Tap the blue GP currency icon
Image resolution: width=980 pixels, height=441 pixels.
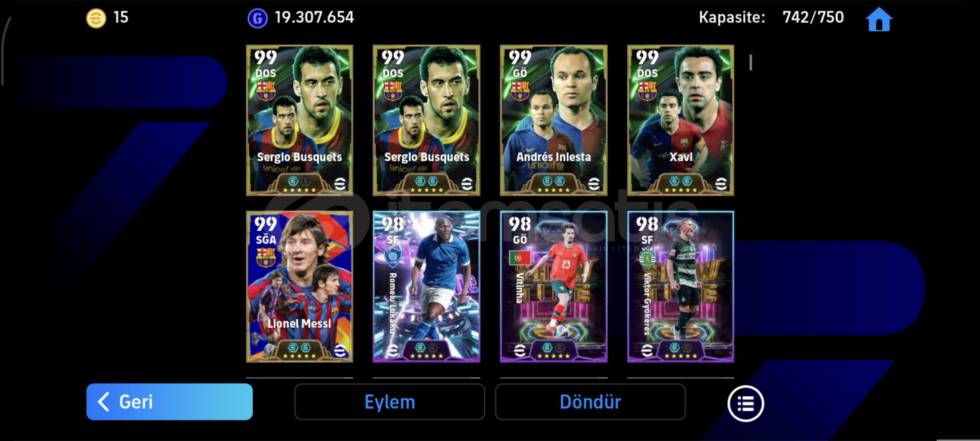pos(258,18)
